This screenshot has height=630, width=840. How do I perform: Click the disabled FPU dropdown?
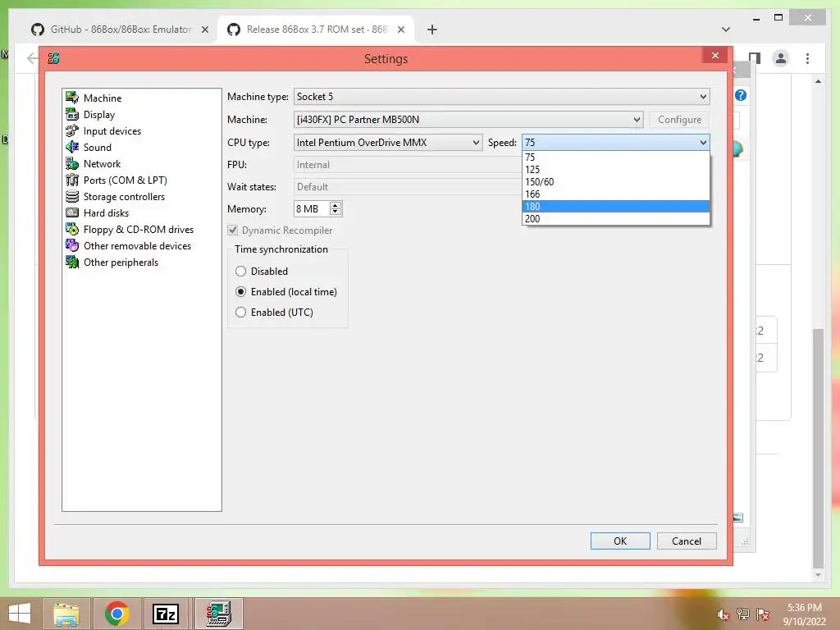(x=408, y=164)
